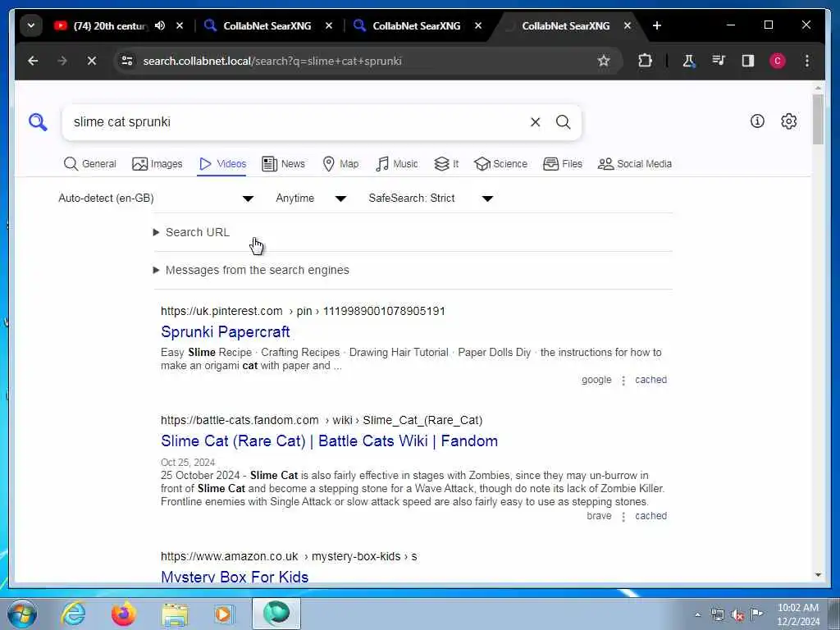Click the page vertical scrollbar thumb
The image size is (840, 630).
818,120
